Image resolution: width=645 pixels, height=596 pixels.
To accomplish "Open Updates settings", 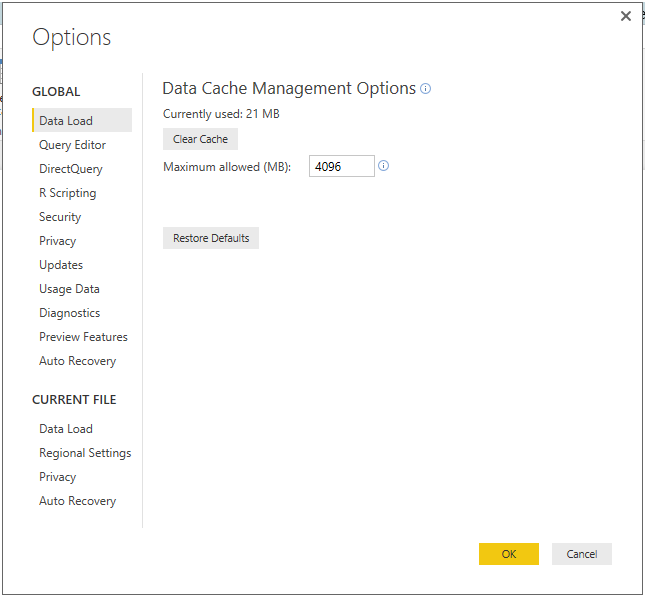I will click(61, 265).
